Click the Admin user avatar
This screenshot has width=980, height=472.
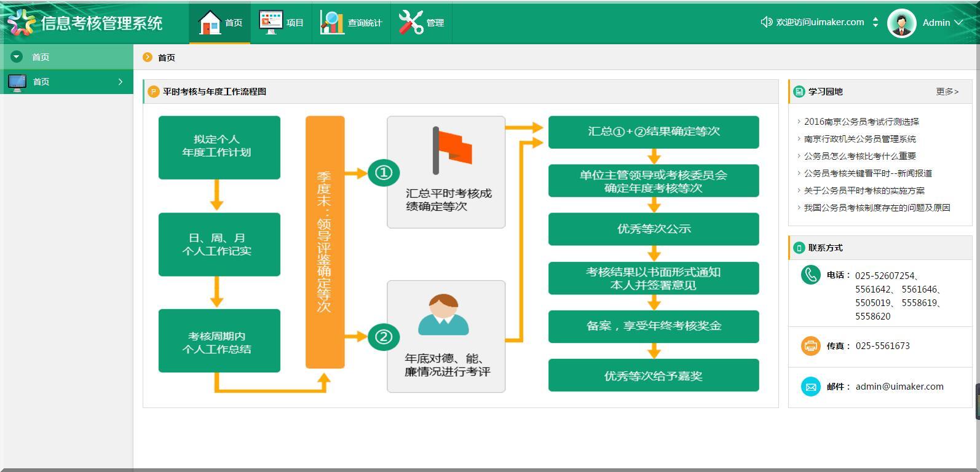click(901, 23)
